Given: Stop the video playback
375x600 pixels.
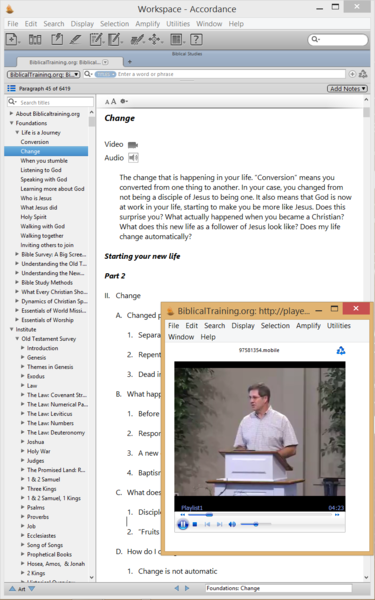Looking at the screenshot, I should click(x=195, y=524).
